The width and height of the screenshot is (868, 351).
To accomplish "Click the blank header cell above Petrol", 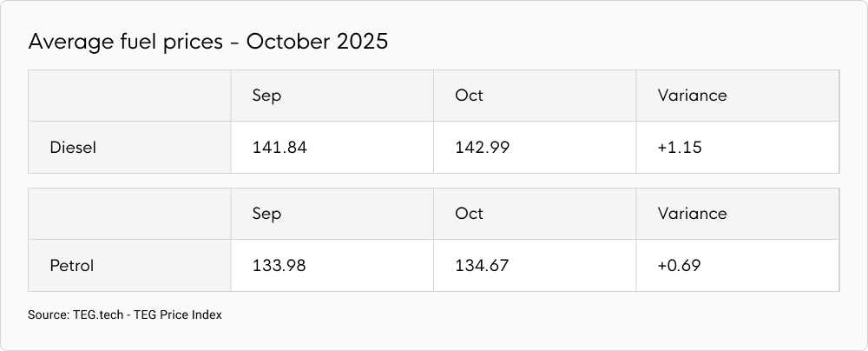I will 129,214.
